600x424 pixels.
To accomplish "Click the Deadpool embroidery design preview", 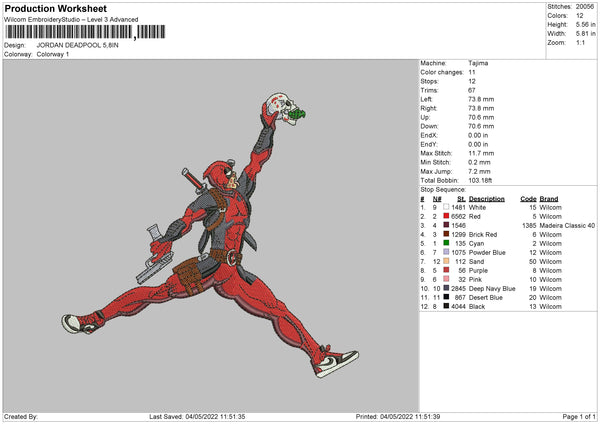I will pyautogui.click(x=210, y=235).
